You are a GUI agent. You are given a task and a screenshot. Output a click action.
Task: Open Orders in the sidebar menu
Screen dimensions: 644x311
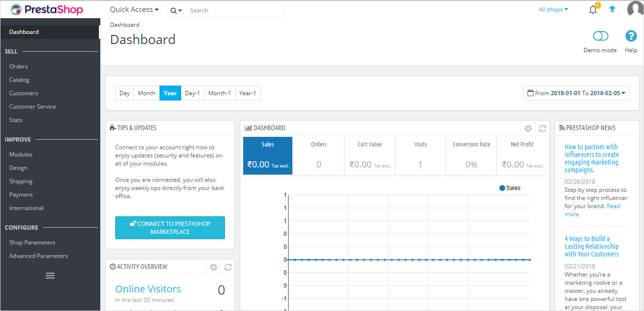[19, 67]
